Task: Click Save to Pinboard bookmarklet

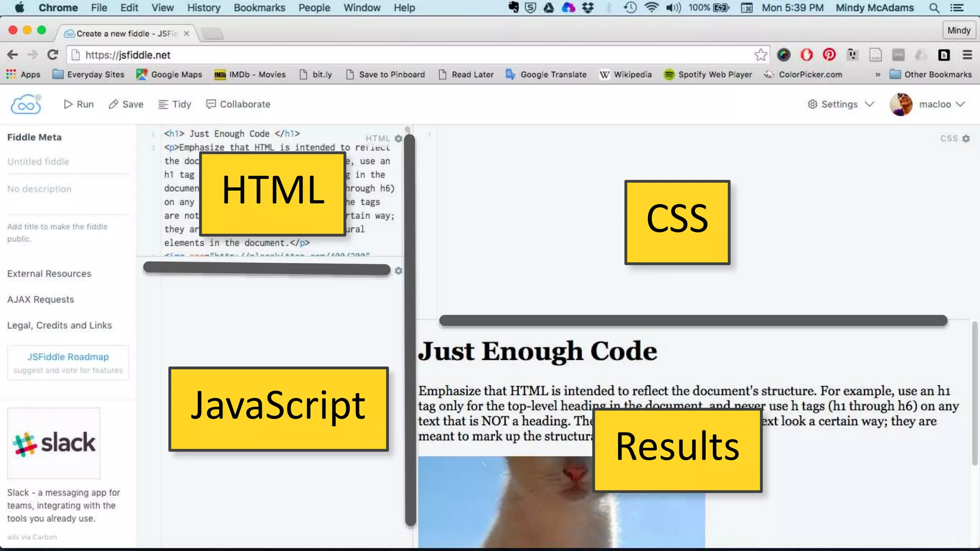Action: [386, 75]
